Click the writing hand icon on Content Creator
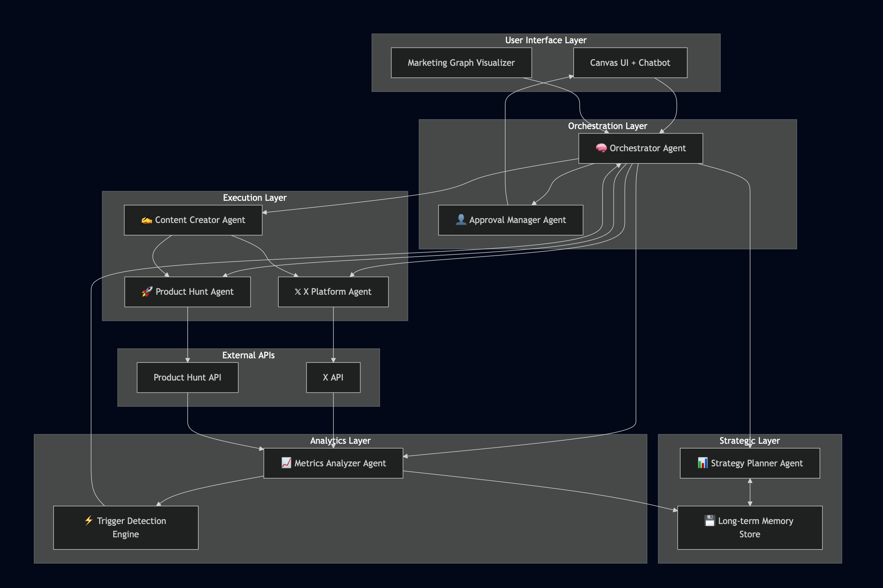 [146, 220]
